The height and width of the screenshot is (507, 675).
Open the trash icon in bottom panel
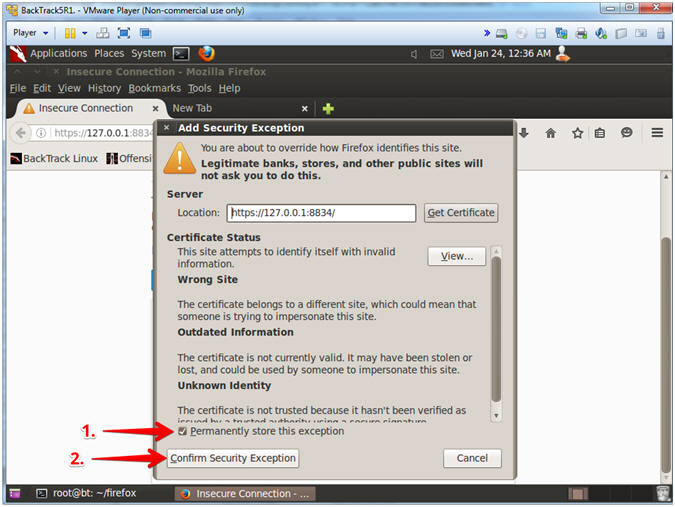(663, 493)
